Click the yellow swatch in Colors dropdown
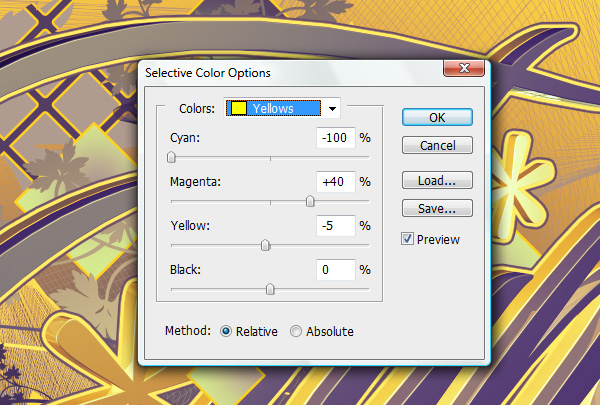600x405 pixels. [239, 108]
